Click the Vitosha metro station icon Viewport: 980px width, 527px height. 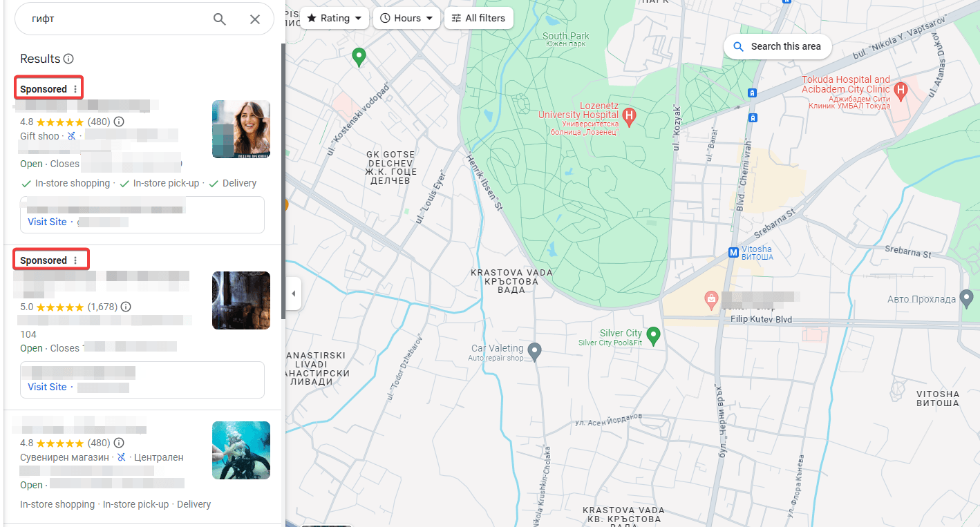coord(733,253)
